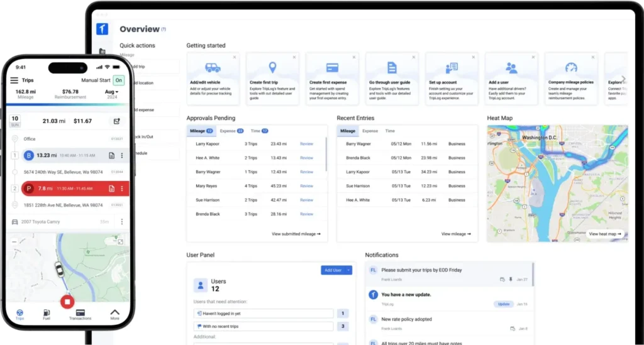Screen dimensions: 644x345
Task: Open the Go through user guide card
Action: [x=392, y=79]
